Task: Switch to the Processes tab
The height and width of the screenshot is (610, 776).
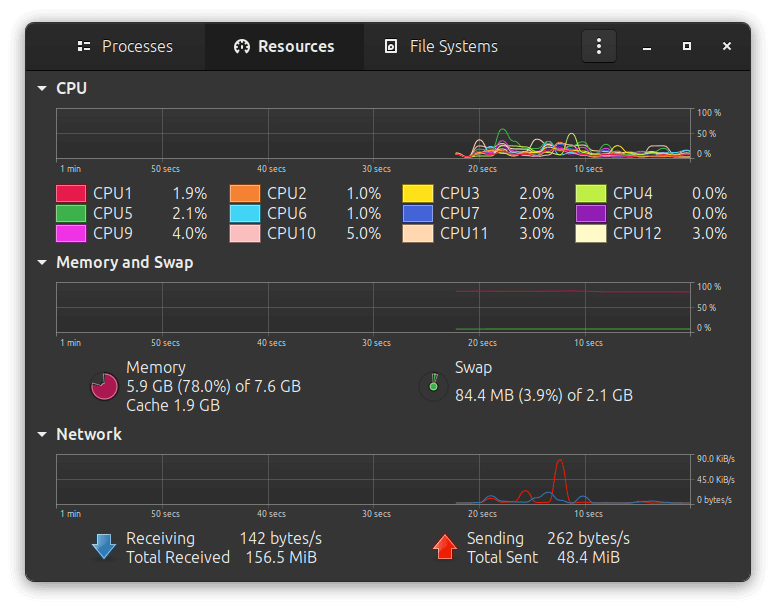Action: pos(125,47)
